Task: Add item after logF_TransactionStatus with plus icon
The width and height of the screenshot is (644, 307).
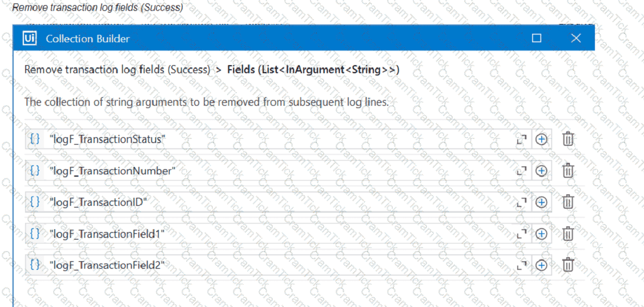Action: click(x=542, y=139)
